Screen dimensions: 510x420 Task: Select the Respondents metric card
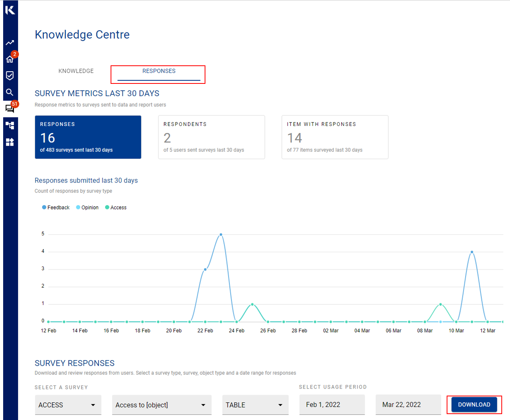211,137
